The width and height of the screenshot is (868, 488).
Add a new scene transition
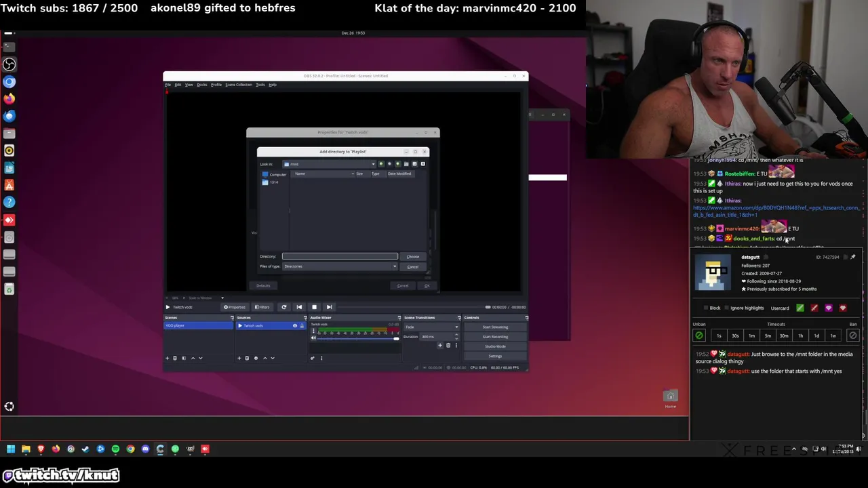click(x=440, y=346)
